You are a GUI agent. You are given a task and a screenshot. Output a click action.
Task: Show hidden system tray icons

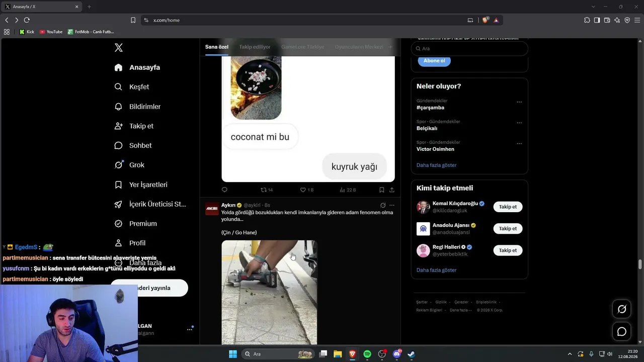pyautogui.click(x=570, y=354)
